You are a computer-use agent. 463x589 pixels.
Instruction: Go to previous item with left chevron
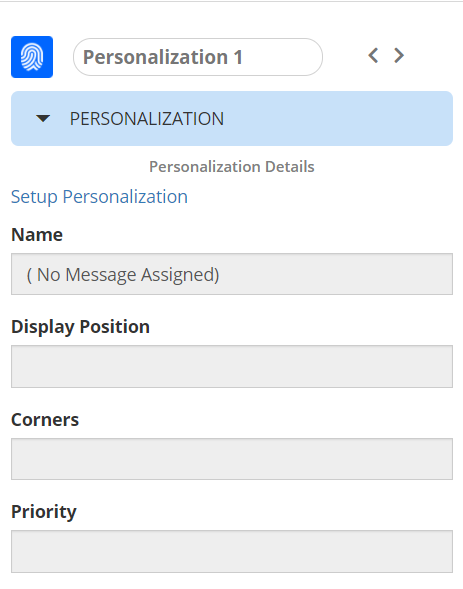click(x=373, y=56)
